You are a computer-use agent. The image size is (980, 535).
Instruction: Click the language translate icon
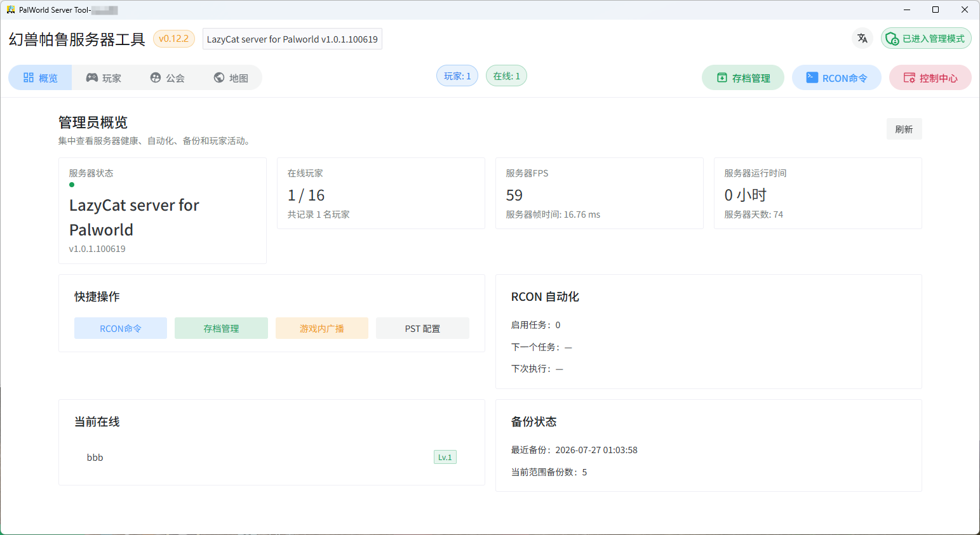862,39
